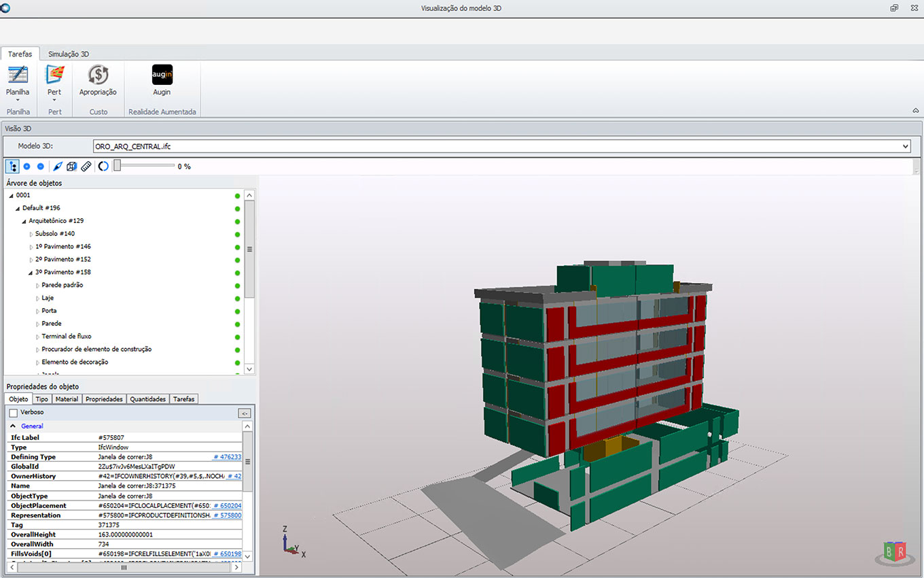Toggle green visibility dot for Subsolo #140
This screenshot has height=578, width=924.
tap(237, 234)
